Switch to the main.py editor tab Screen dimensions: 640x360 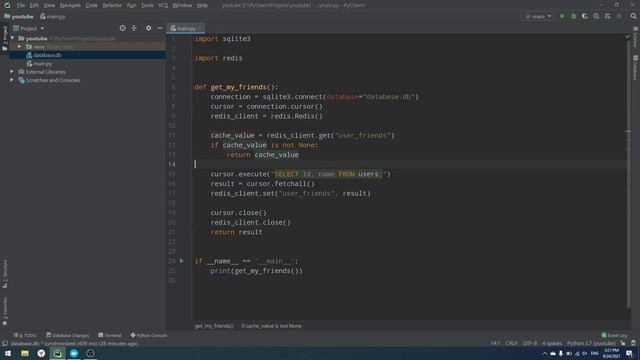pos(186,29)
